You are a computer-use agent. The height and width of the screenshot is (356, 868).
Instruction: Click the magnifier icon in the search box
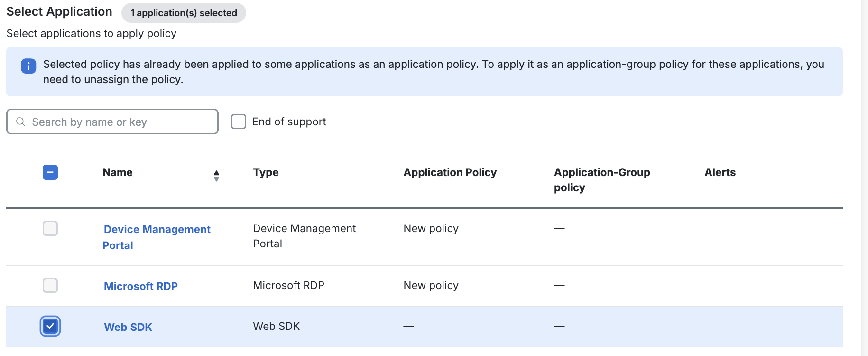[20, 122]
